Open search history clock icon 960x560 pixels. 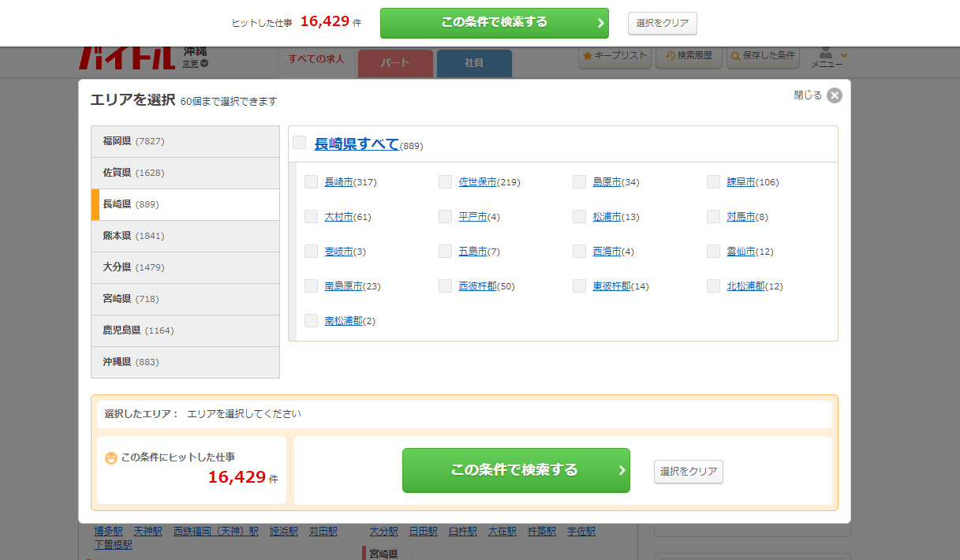click(x=671, y=56)
